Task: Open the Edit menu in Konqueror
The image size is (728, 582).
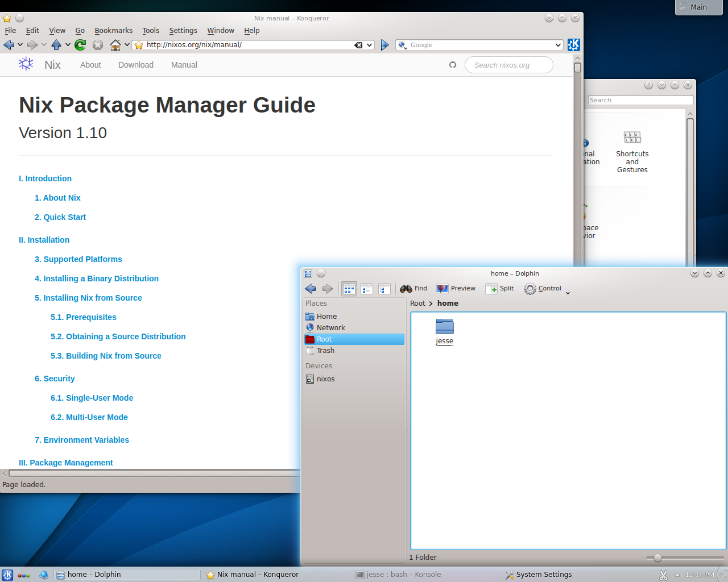Action: click(x=32, y=31)
